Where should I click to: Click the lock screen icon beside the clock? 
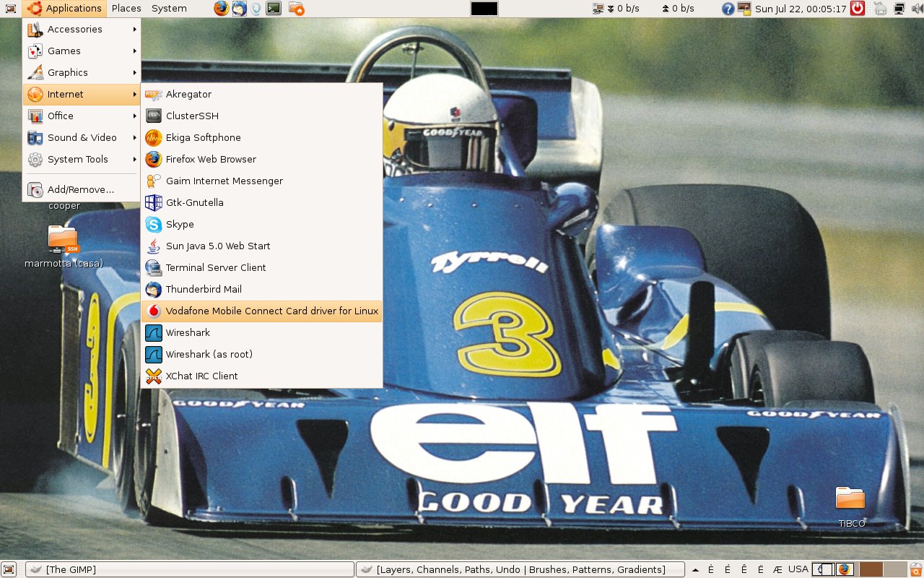[x=744, y=9]
